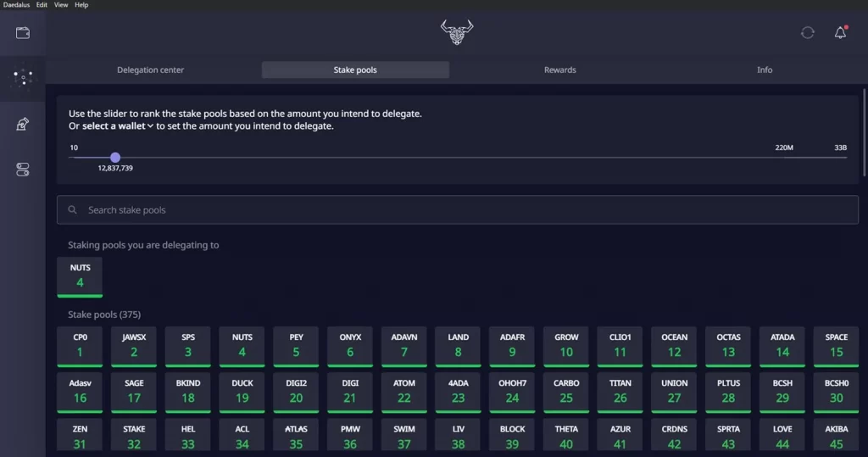Open stake pool Adasv ranked 16

(80, 393)
